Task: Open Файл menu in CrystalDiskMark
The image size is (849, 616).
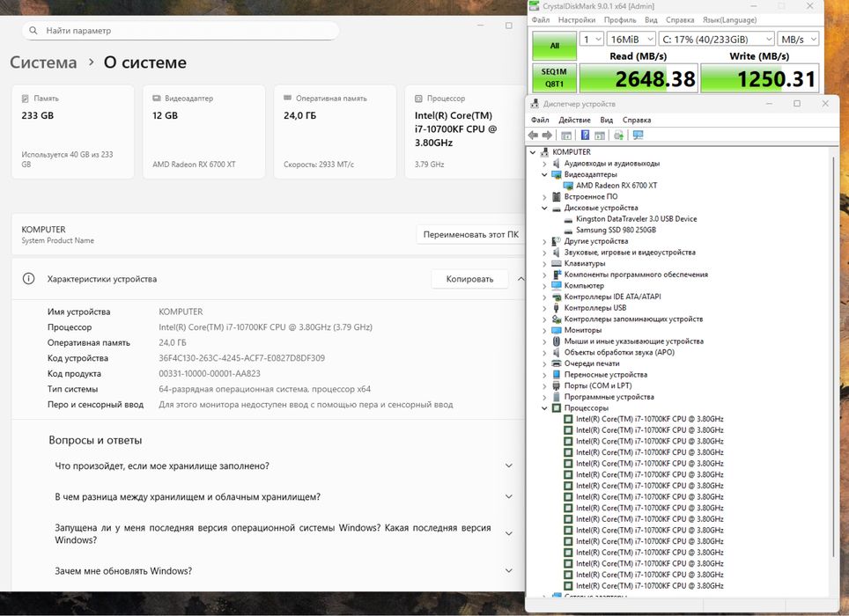Action: 541,20
